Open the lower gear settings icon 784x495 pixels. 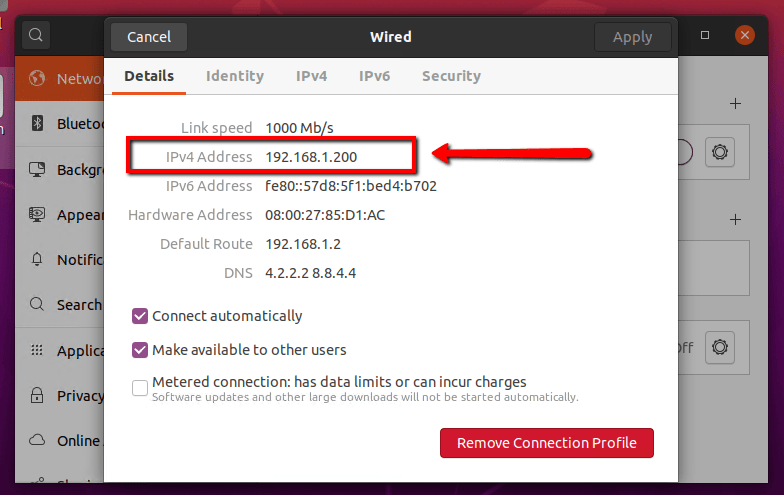(x=720, y=346)
